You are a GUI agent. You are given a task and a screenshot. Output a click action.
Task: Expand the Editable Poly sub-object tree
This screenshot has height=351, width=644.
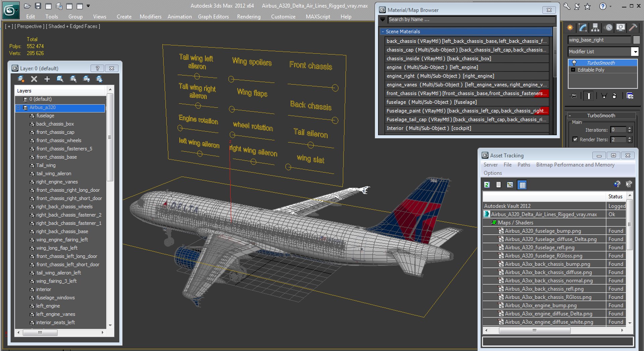tap(573, 70)
